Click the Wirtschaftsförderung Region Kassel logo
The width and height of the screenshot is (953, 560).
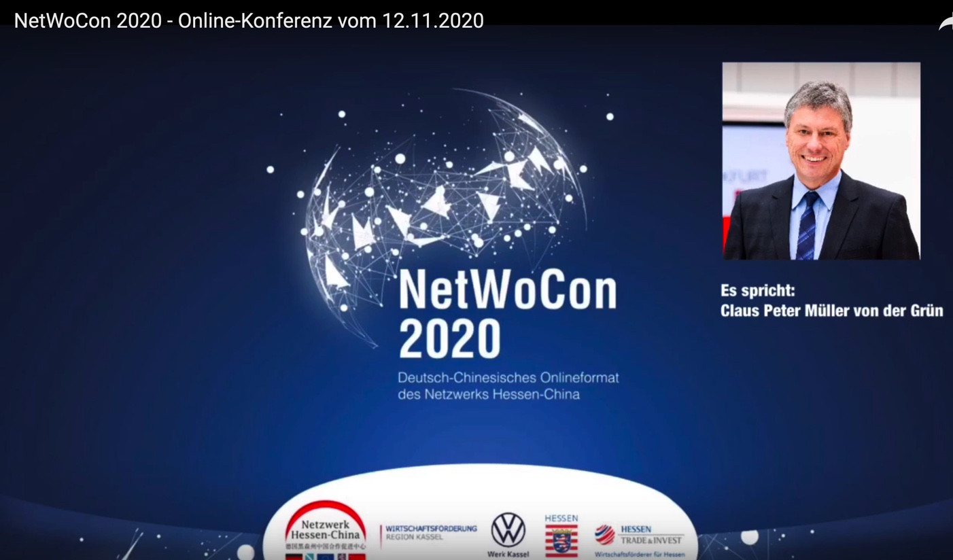429,532
